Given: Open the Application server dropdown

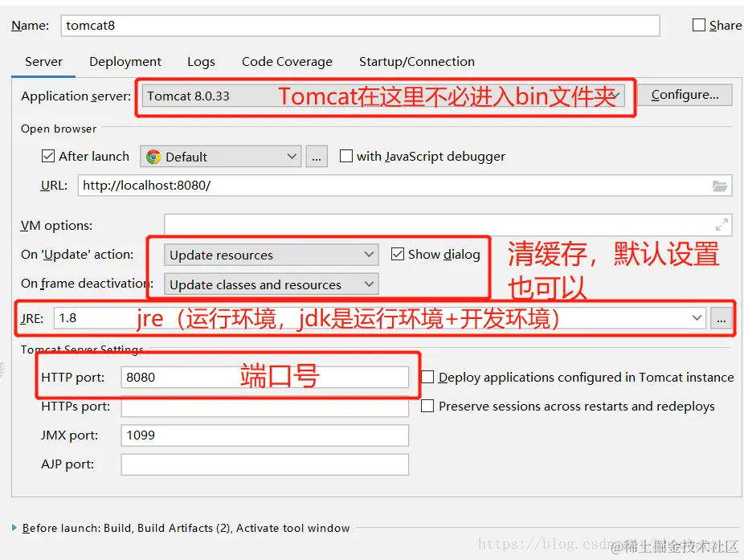Looking at the screenshot, I should [383, 96].
